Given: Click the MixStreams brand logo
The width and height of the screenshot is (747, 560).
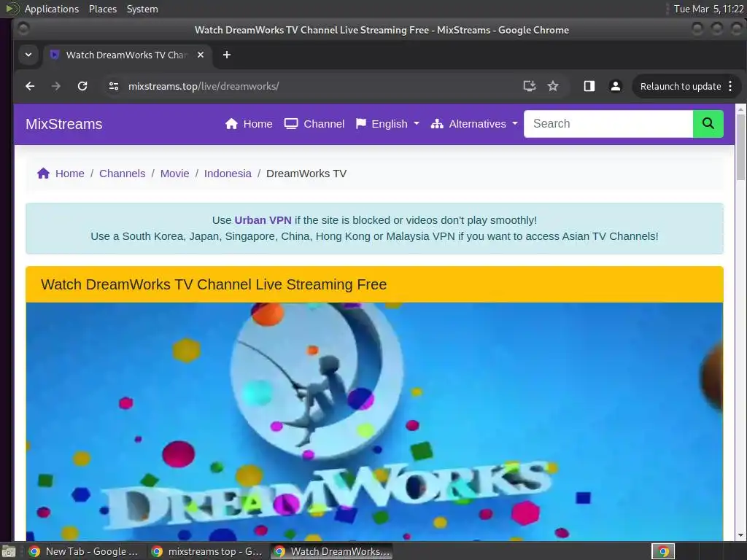Looking at the screenshot, I should pyautogui.click(x=64, y=124).
